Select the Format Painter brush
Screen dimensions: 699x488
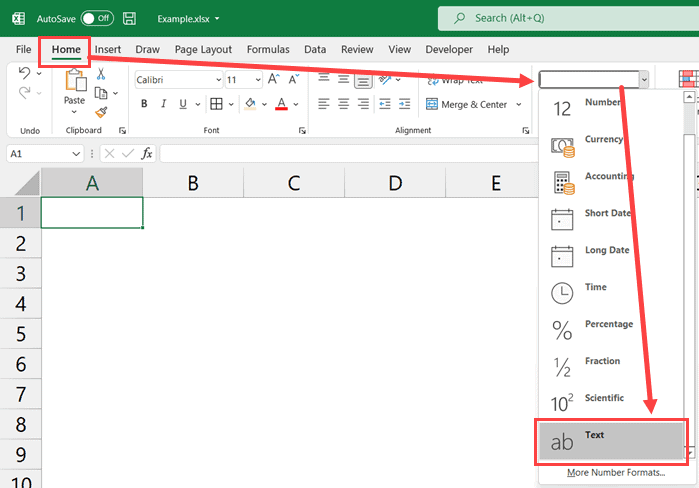pyautogui.click(x=101, y=112)
